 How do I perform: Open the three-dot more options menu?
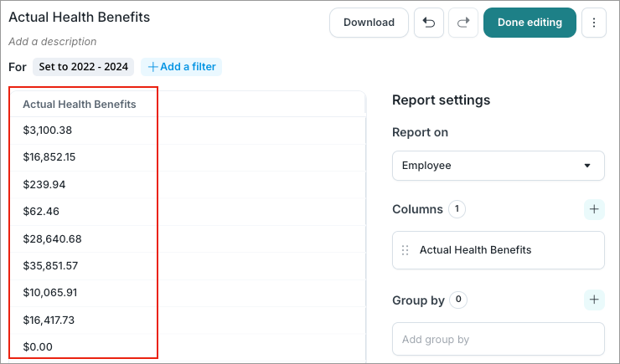593,23
